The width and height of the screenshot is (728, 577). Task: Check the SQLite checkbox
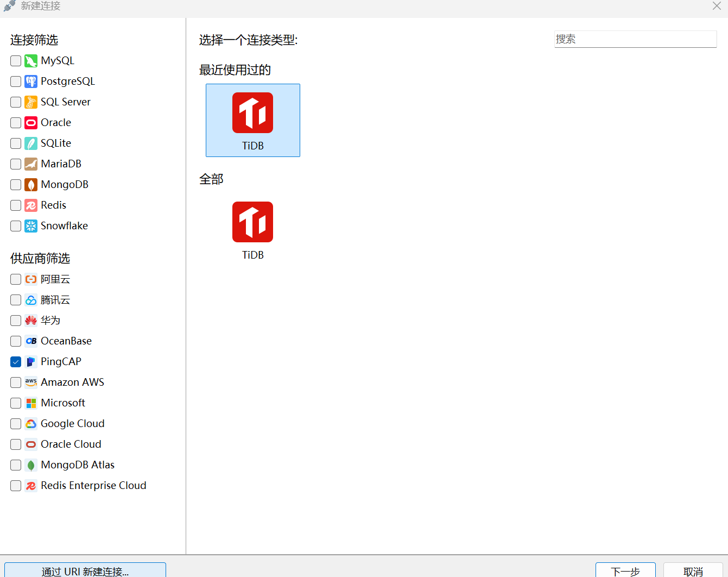[x=16, y=143]
